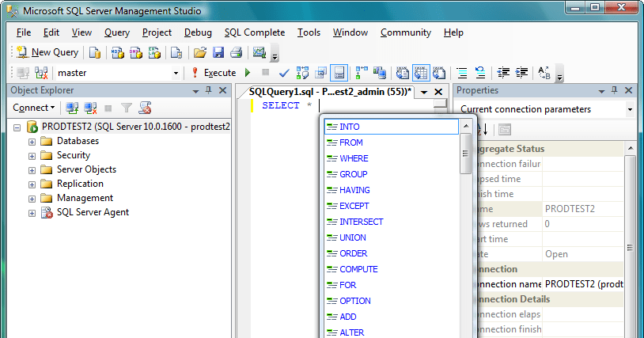
Task: Toggle auto-hide pin on Object Explorer
Action: click(x=208, y=90)
